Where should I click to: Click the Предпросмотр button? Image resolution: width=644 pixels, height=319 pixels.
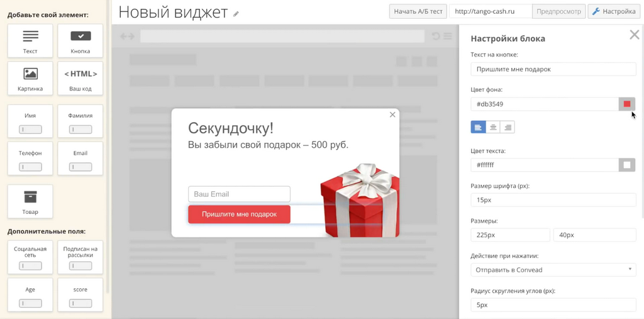coord(558,11)
